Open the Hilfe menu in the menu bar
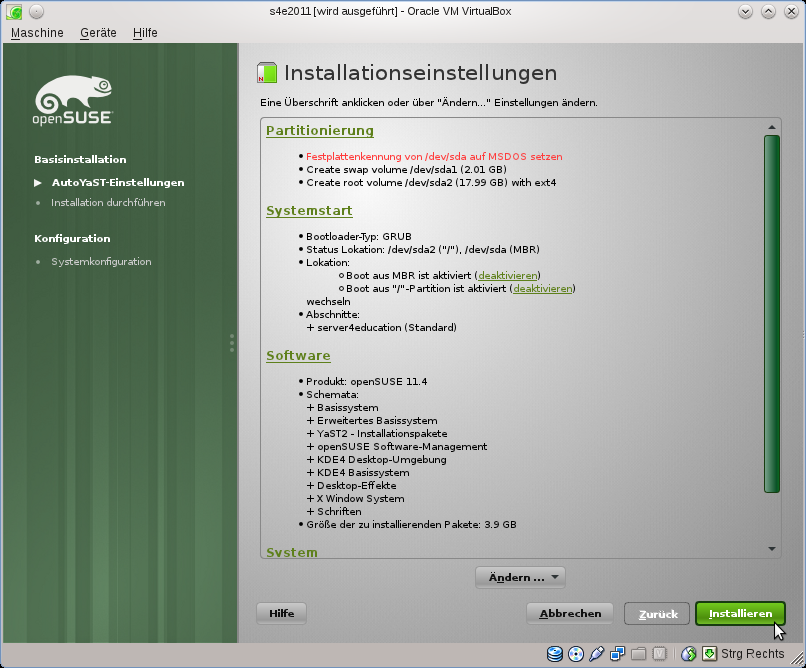This screenshot has width=806, height=668. point(145,33)
